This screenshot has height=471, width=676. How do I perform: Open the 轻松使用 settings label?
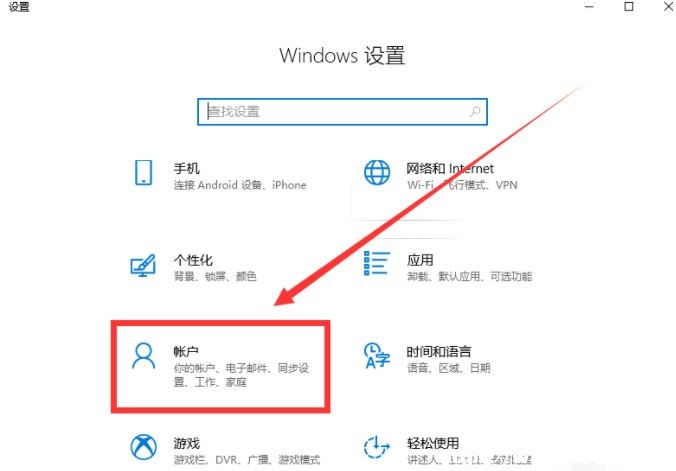[x=433, y=443]
